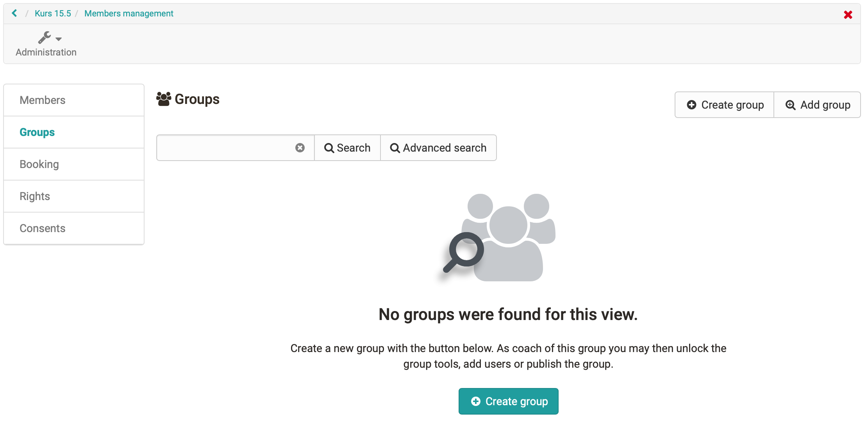The image size is (868, 422).
Task: Click plus icon on teal Create group
Action: click(475, 401)
